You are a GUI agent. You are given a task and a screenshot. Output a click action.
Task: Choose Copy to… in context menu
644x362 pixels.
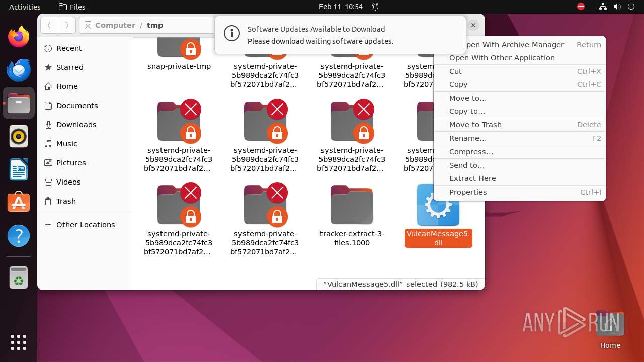[x=520, y=111]
